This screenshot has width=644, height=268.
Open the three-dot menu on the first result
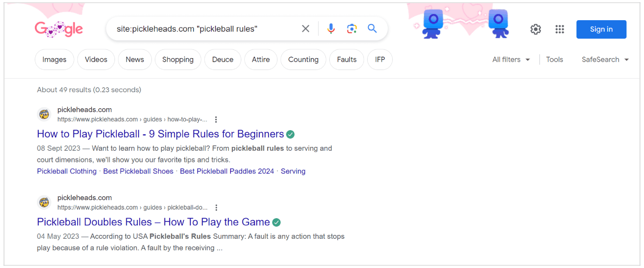tap(216, 119)
